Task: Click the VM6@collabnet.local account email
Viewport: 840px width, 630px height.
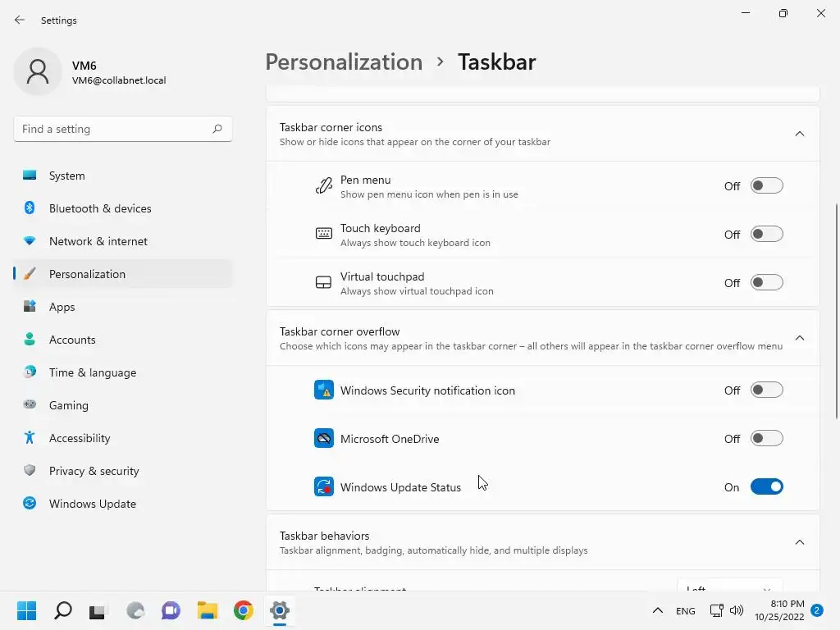Action: (119, 80)
